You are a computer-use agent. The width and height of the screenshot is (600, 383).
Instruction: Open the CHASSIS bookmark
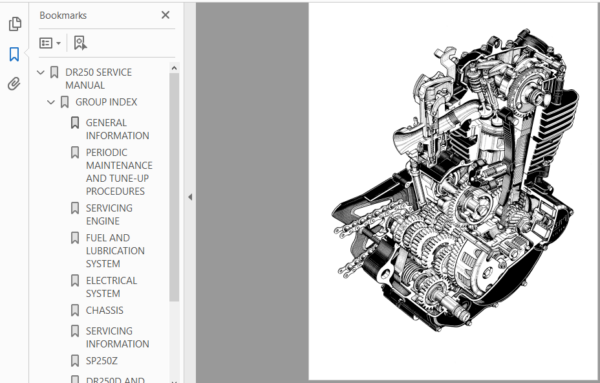coord(104,310)
